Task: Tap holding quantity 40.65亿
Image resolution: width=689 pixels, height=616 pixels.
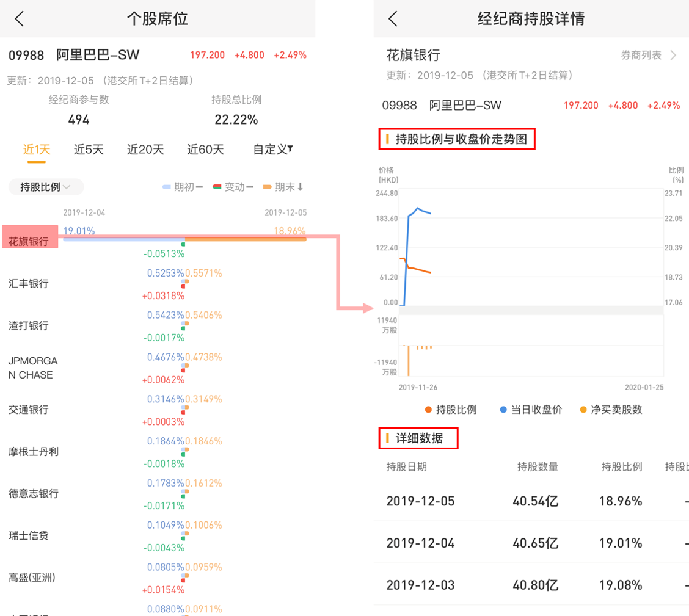Action: (535, 543)
